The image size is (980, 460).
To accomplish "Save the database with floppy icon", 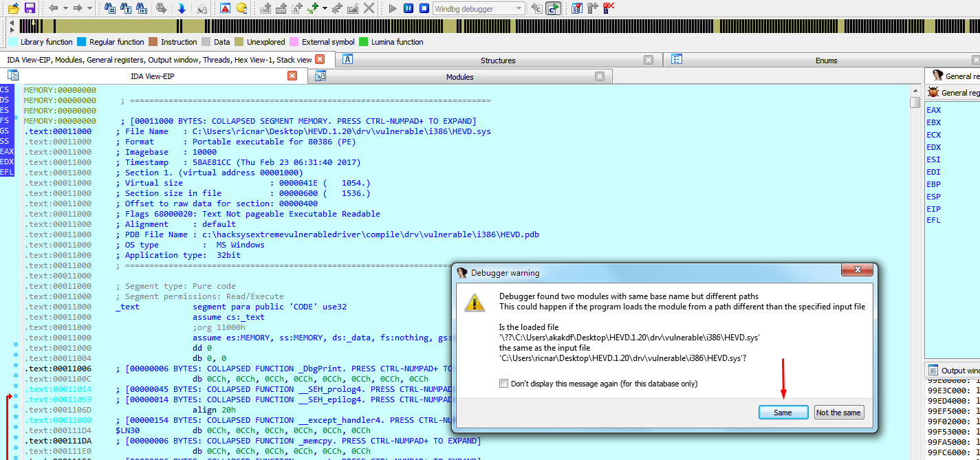I will 30,8.
